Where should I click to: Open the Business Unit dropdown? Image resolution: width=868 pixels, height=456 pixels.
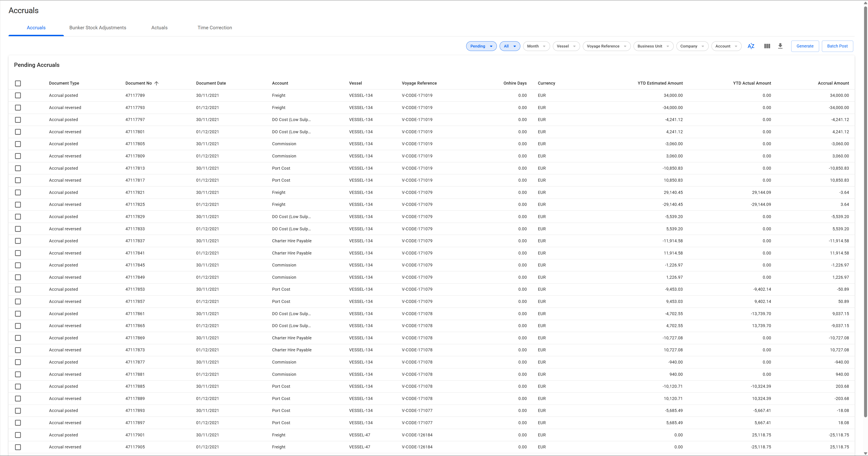(653, 46)
